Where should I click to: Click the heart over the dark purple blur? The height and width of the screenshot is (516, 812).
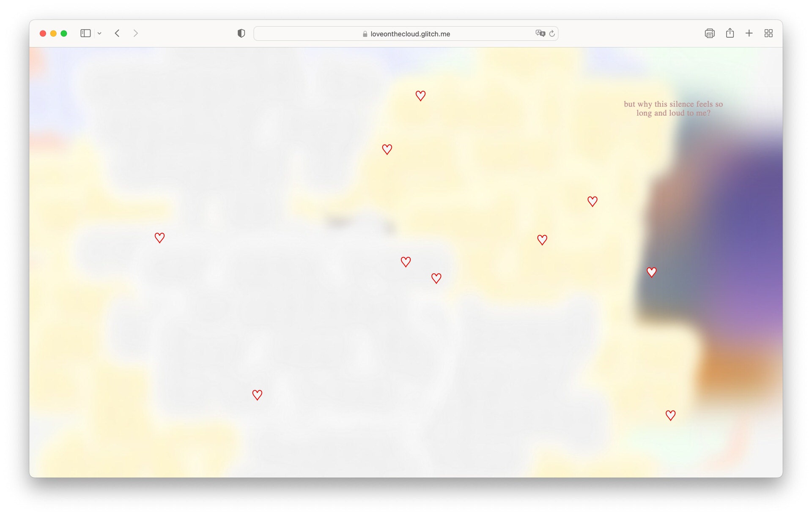[651, 273]
